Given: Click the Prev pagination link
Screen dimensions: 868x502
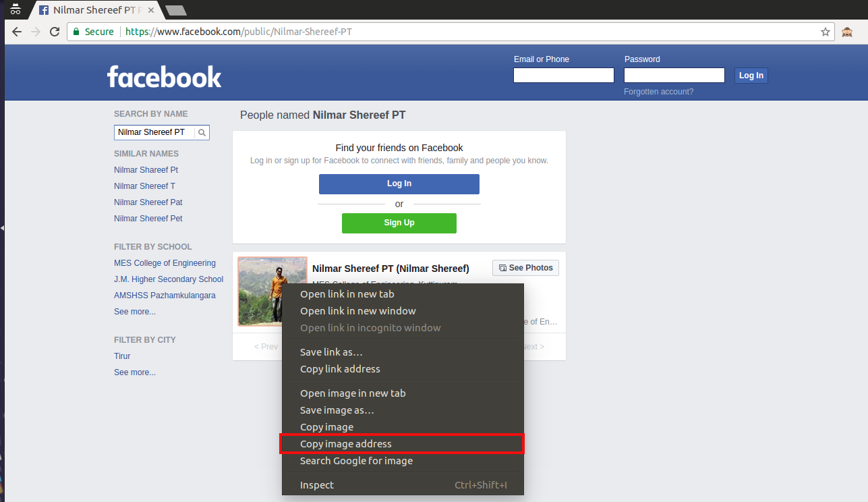Looking at the screenshot, I should [266, 347].
